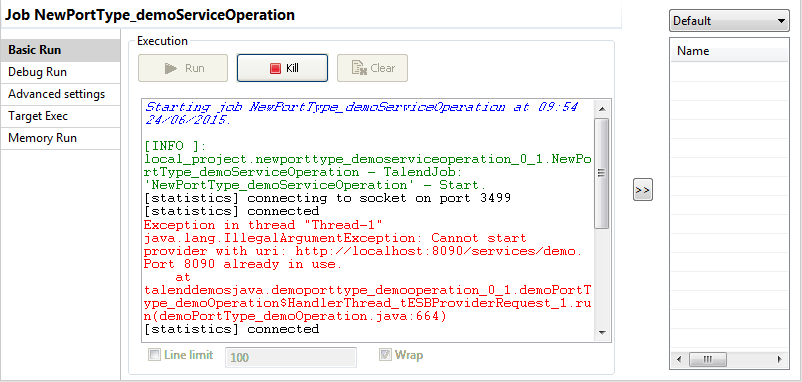Click the java.lang.IllegalArgumentException line
Screen dimensions: 802x382
click(x=335, y=238)
